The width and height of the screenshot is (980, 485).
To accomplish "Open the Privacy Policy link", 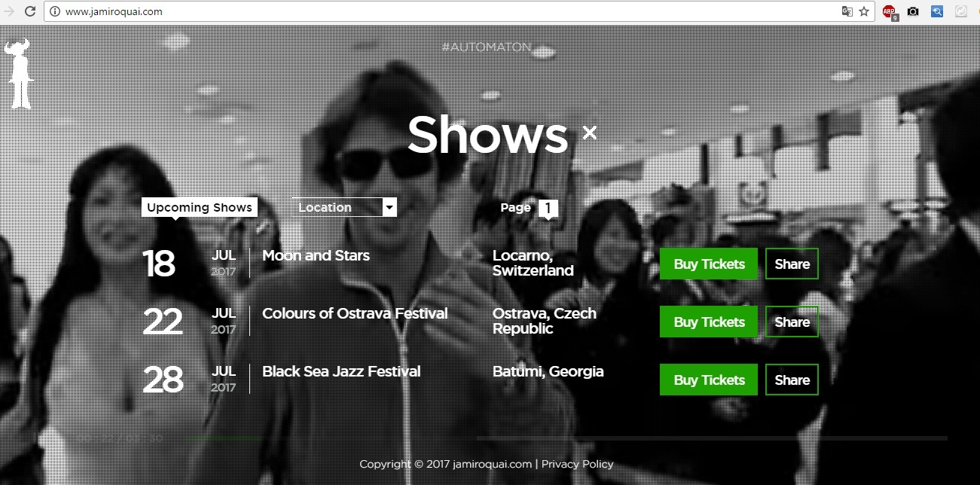I will [577, 464].
